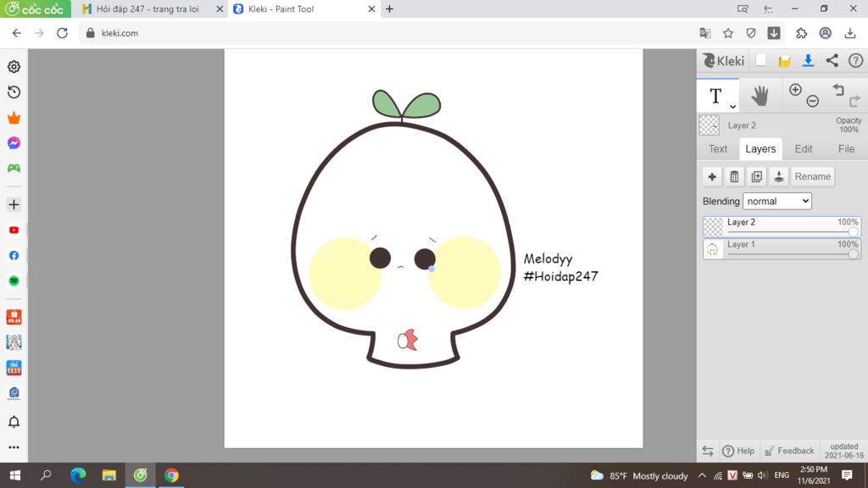Reload the kleki.com page
868x488 pixels.
tap(62, 33)
